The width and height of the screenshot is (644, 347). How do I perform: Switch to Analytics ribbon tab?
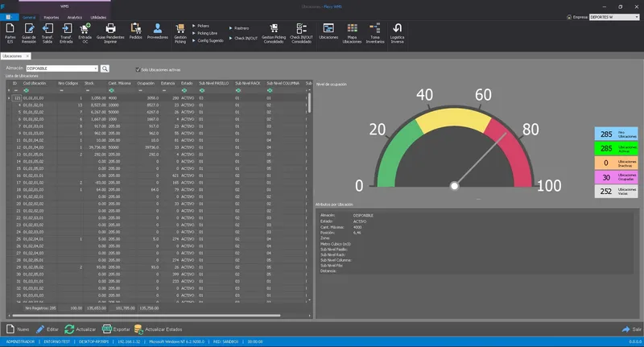75,17
